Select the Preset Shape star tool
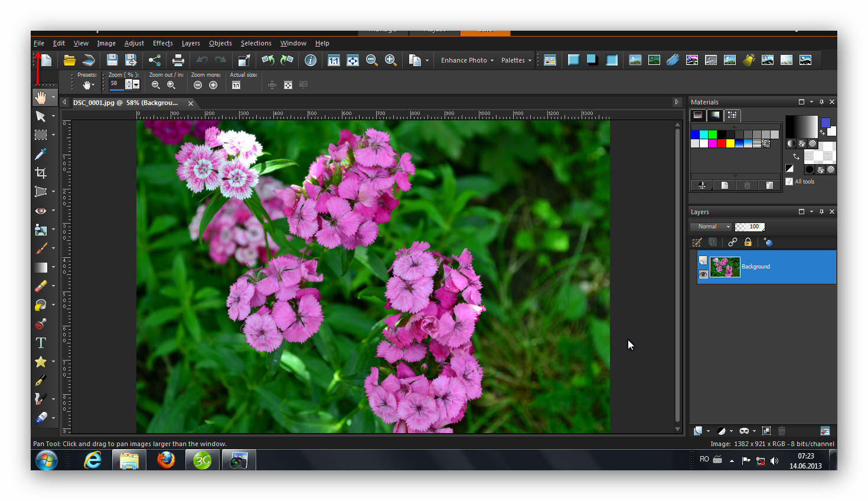Viewport: 868px width, 501px height. coord(41,362)
